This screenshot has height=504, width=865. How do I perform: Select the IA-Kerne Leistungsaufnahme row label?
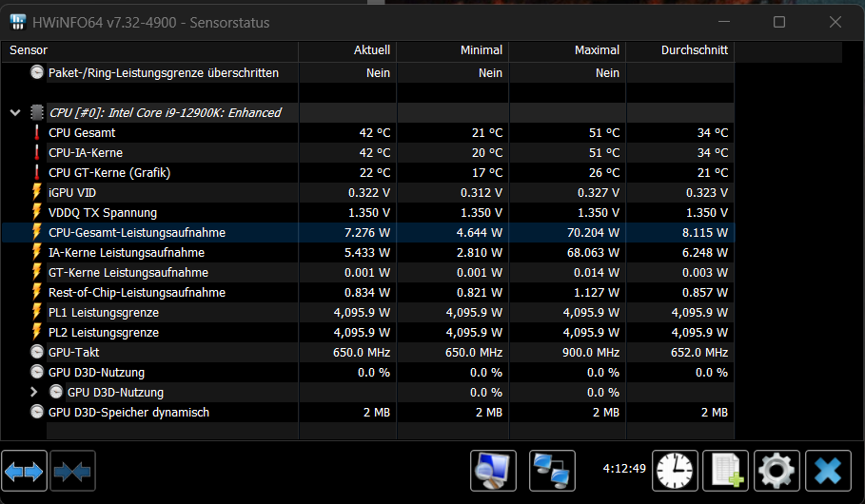pyautogui.click(x=127, y=253)
